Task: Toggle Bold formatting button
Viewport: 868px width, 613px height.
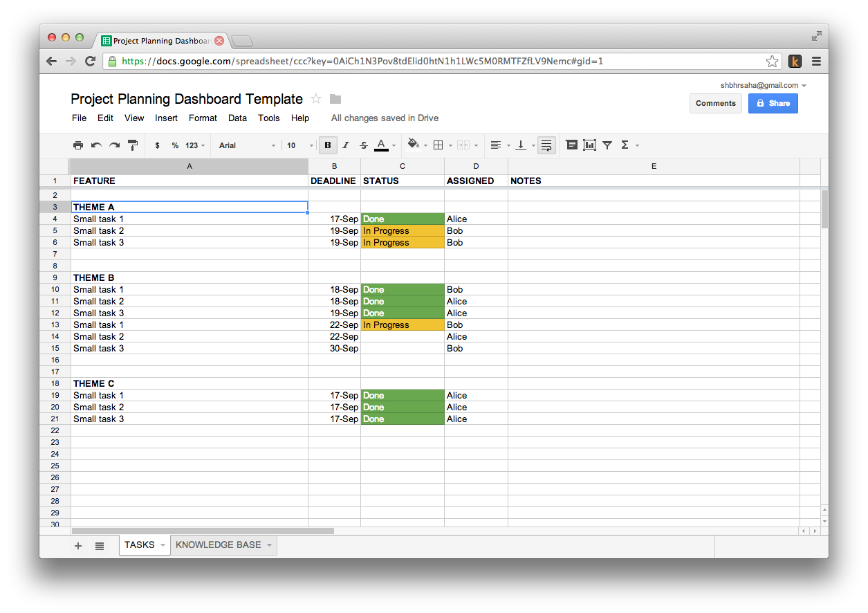Action: coord(328,145)
